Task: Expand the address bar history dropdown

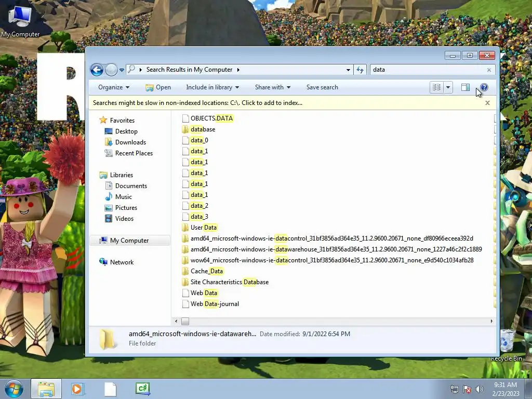Action: 348,70
